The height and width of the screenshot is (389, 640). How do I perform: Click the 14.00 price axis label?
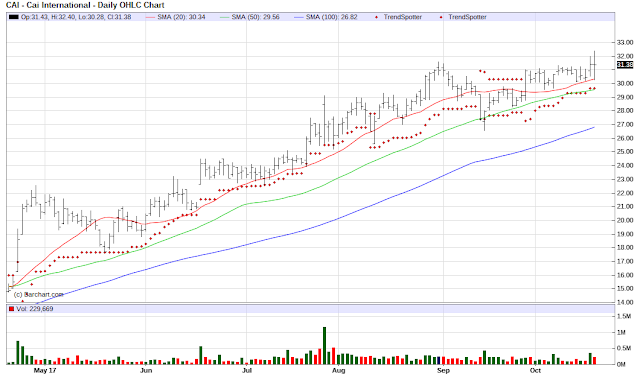click(x=625, y=302)
